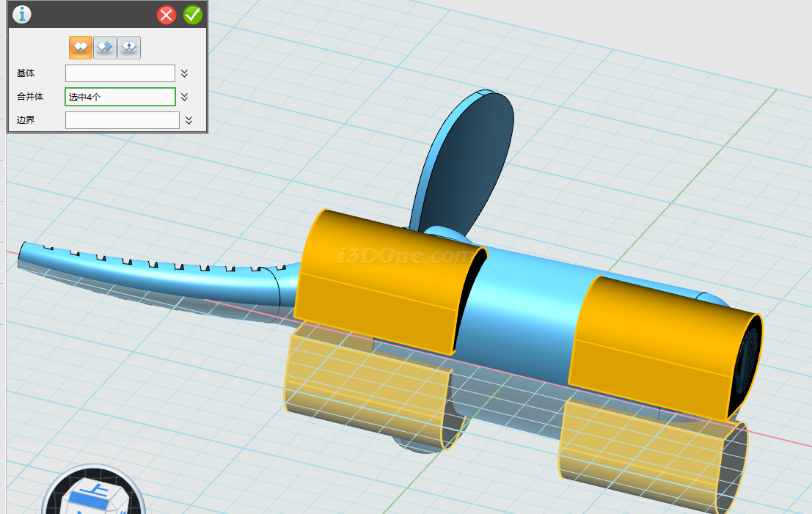The width and height of the screenshot is (812, 514).
Task: Focus the 合并体 field showing 选中4个
Action: click(120, 97)
